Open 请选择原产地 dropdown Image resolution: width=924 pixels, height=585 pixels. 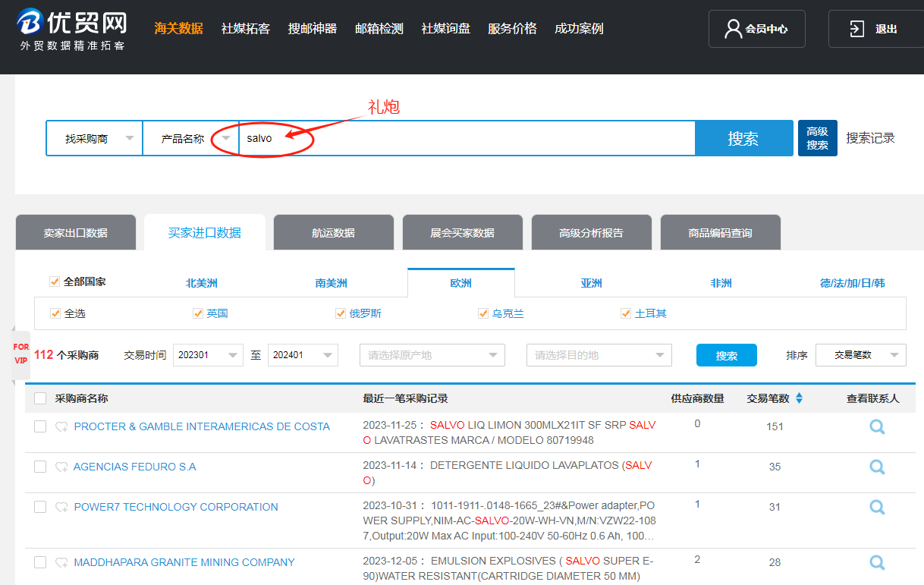click(x=432, y=354)
